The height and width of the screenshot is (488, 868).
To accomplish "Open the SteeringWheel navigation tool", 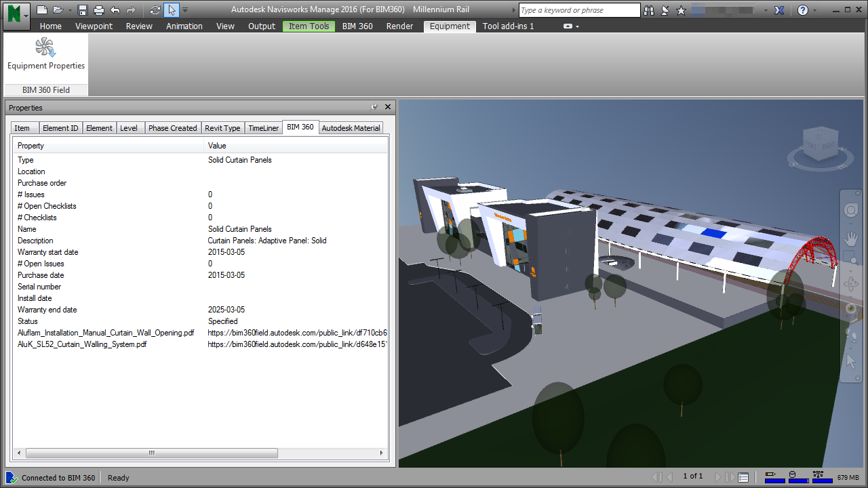I will [851, 210].
